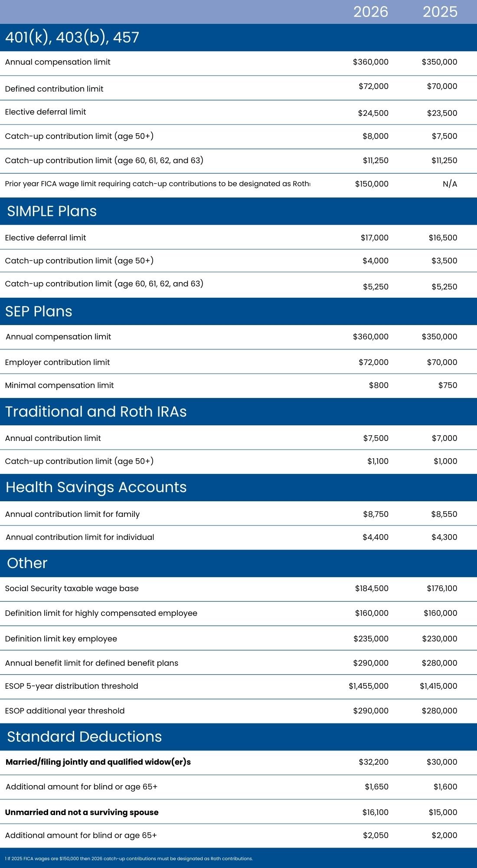Click the SIMPLE Plans section heading
This screenshot has width=477, height=868.
[x=52, y=211]
